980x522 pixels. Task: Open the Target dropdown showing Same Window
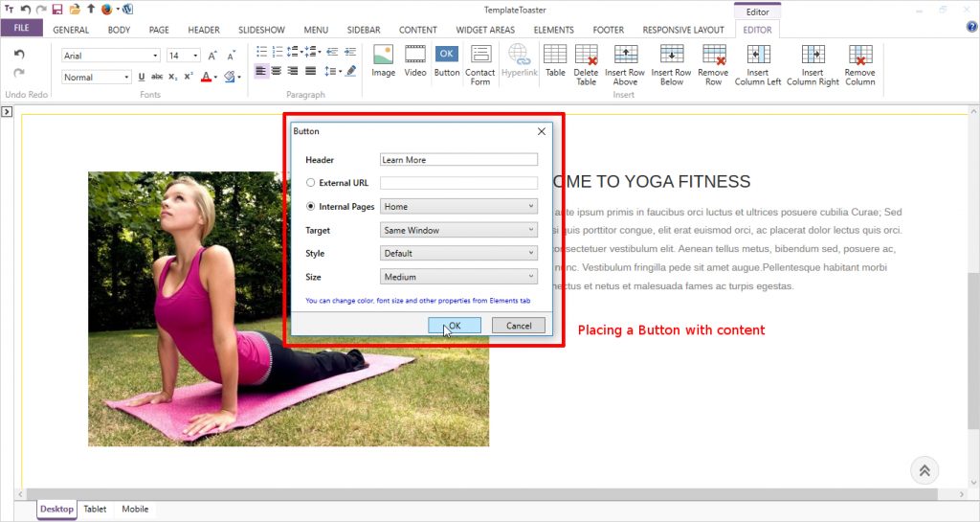pyautogui.click(x=458, y=230)
